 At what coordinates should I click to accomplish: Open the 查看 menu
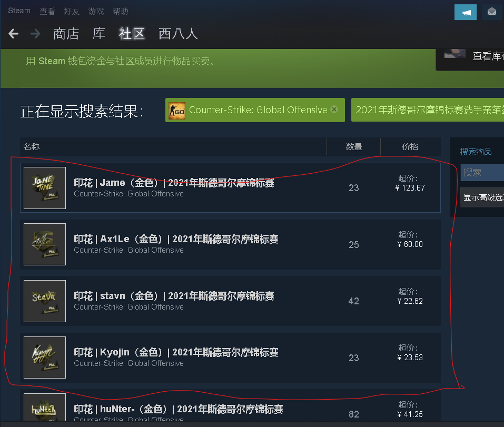(47, 11)
